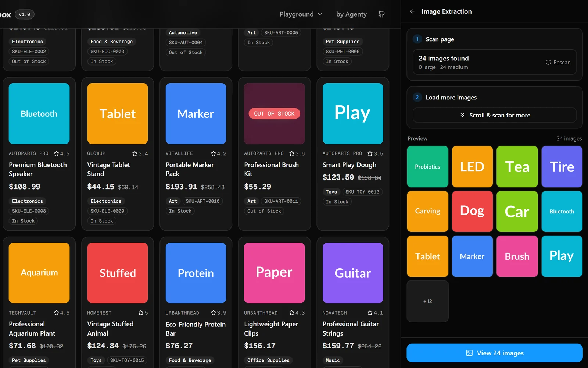Click the v1.0 version badge
588x368 pixels.
coord(25,14)
